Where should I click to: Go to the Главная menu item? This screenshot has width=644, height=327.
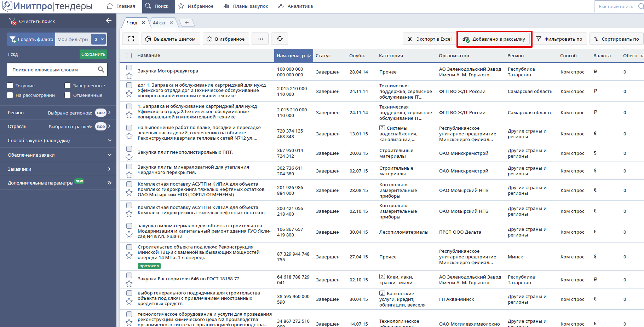(x=121, y=6)
